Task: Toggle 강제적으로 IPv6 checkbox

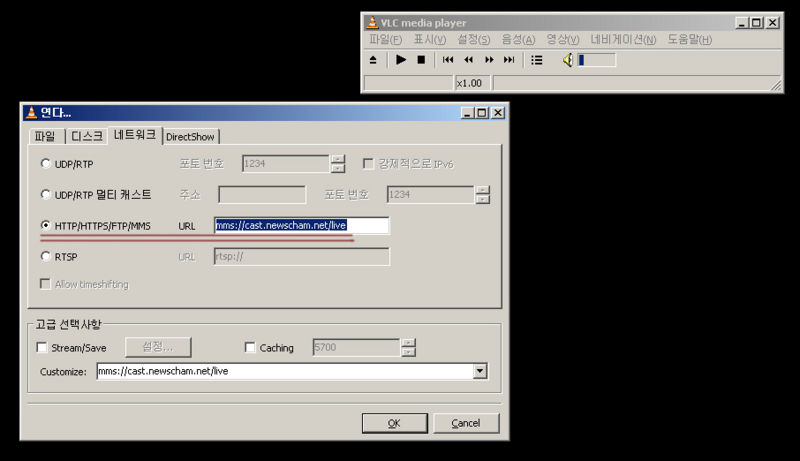Action: coord(368,163)
